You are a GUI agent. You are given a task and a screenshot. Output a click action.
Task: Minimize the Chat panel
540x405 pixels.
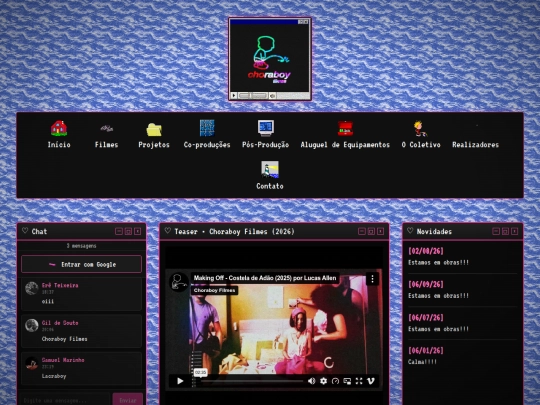point(119,231)
